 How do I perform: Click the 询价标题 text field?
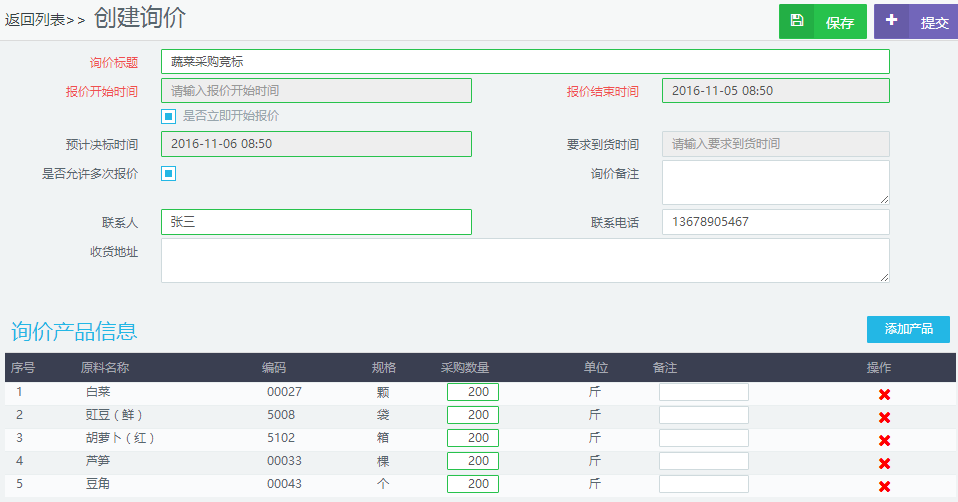[525, 62]
